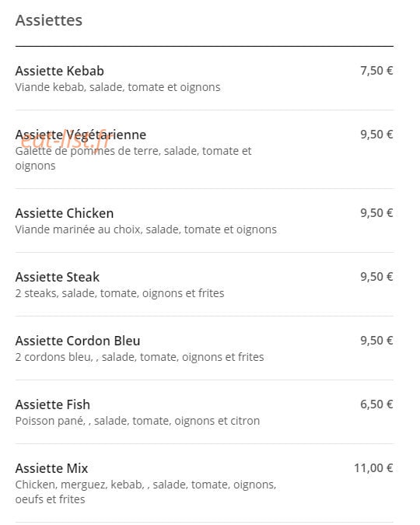Click the 9,50 € price of Assiette Végétarienne
The width and height of the screenshot is (420, 525).
click(376, 135)
